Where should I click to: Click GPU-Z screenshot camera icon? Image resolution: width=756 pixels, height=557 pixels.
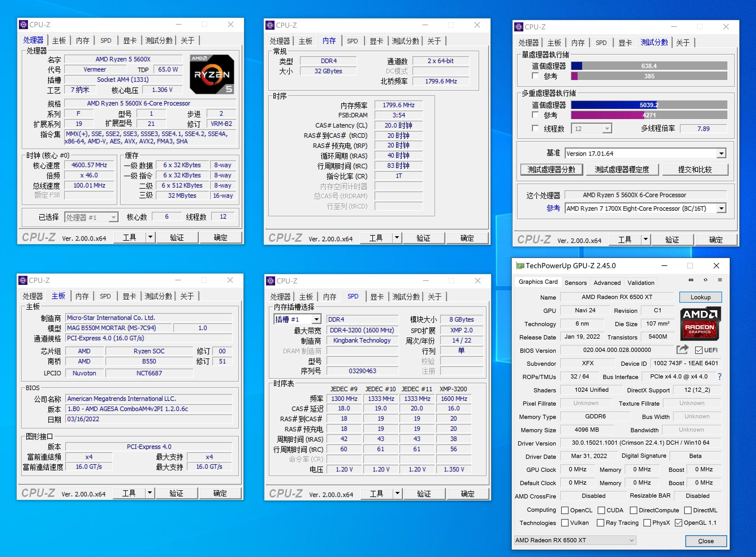[x=691, y=280]
